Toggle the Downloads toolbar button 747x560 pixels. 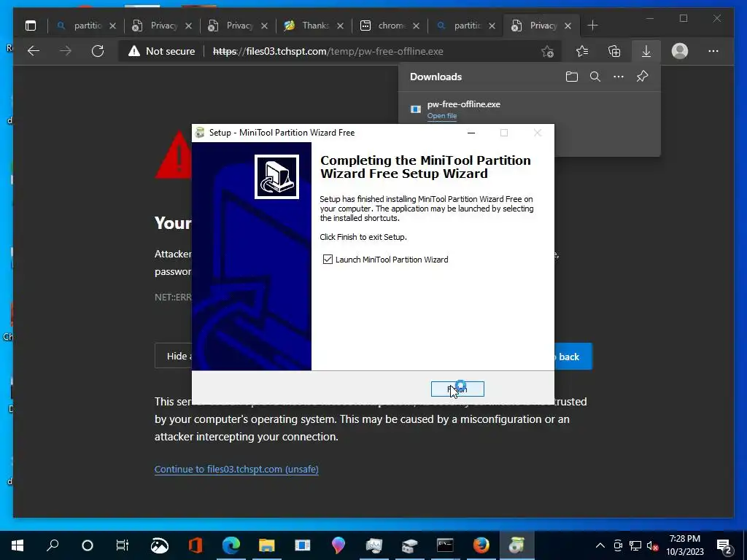(x=646, y=51)
